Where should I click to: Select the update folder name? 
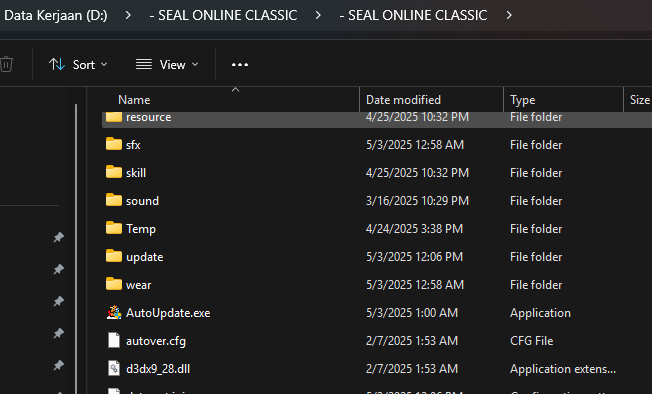point(144,257)
